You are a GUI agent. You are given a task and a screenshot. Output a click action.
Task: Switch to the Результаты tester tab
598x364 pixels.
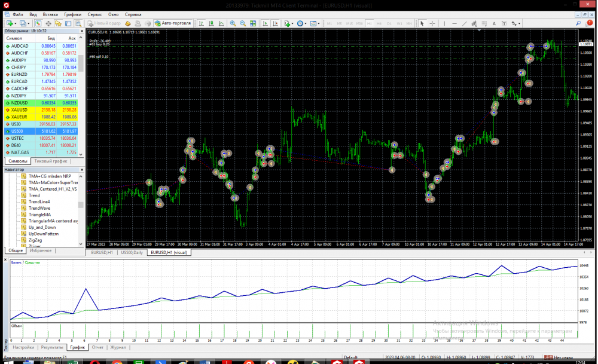[x=52, y=347]
